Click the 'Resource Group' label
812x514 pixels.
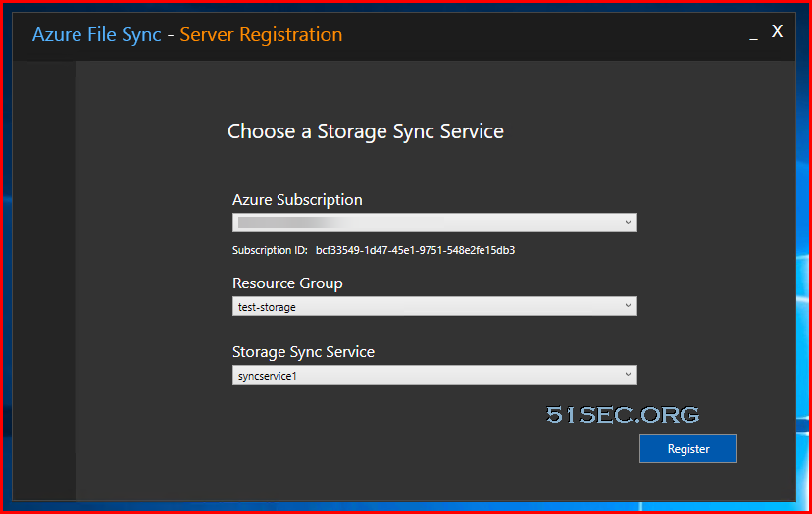tap(287, 283)
